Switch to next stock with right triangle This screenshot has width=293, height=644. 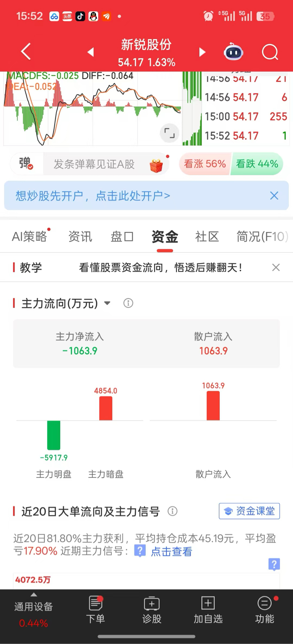coord(202,52)
